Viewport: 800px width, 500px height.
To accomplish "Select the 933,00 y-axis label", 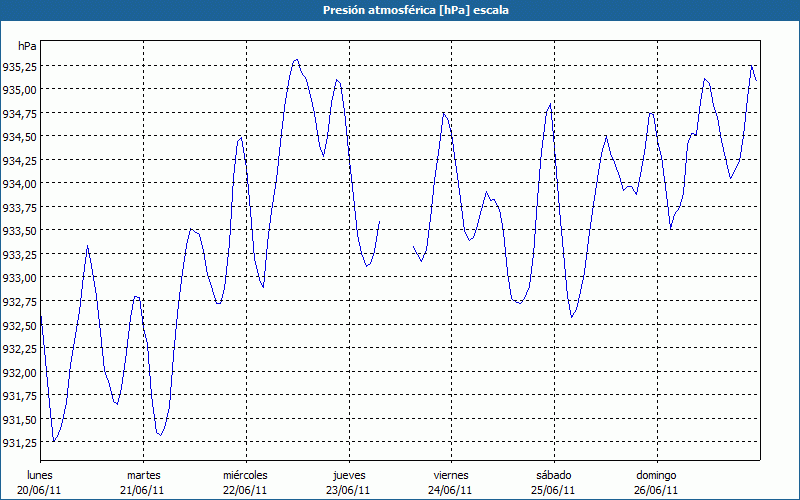I will tap(20, 278).
